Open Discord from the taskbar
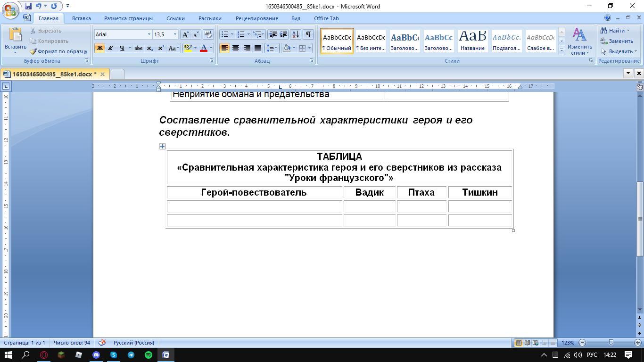Viewport: 644px width, 362px height. pos(96,354)
